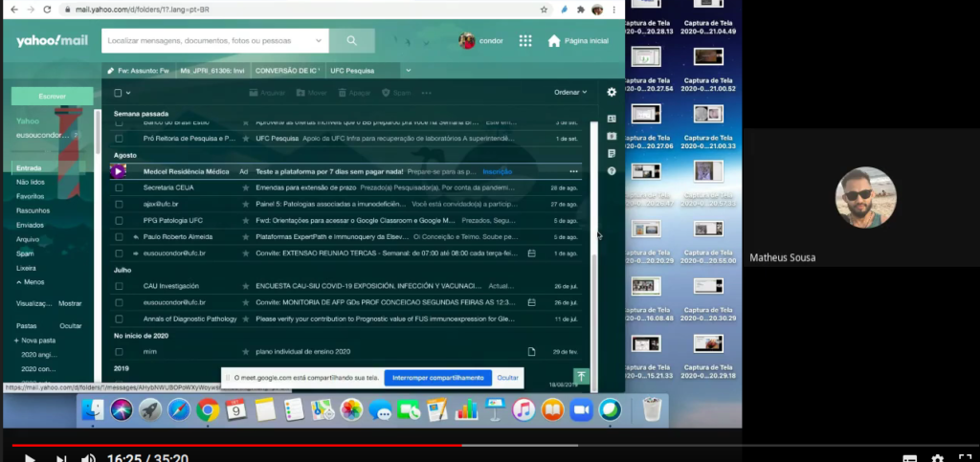The image size is (980, 462).
Task: Open the tabs overflow chevron
Action: [408, 71]
